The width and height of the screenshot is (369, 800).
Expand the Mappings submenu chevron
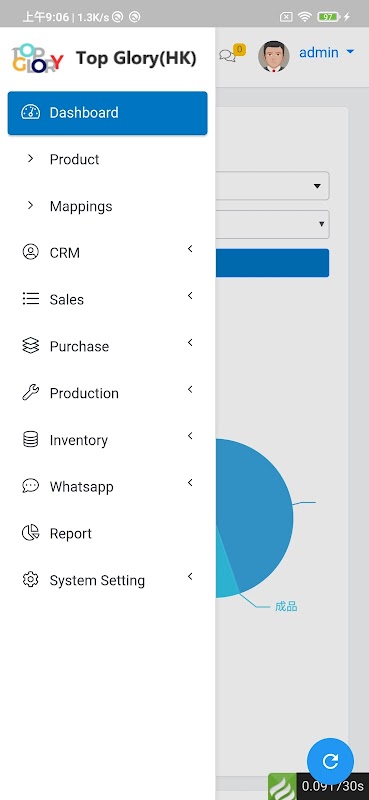[31, 205]
